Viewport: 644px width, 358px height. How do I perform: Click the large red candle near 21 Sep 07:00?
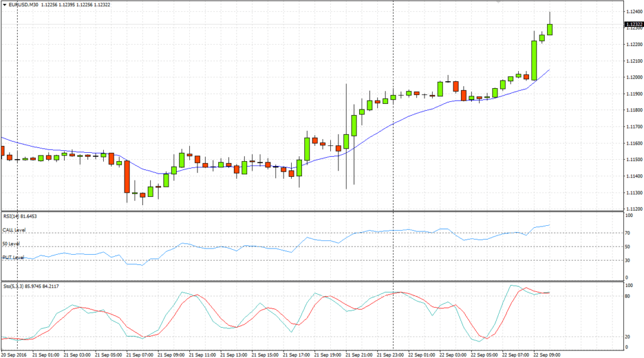(x=126, y=176)
